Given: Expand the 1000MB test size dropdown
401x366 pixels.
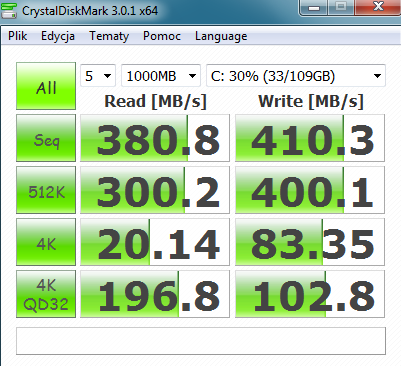Looking at the screenshot, I should coord(161,76).
